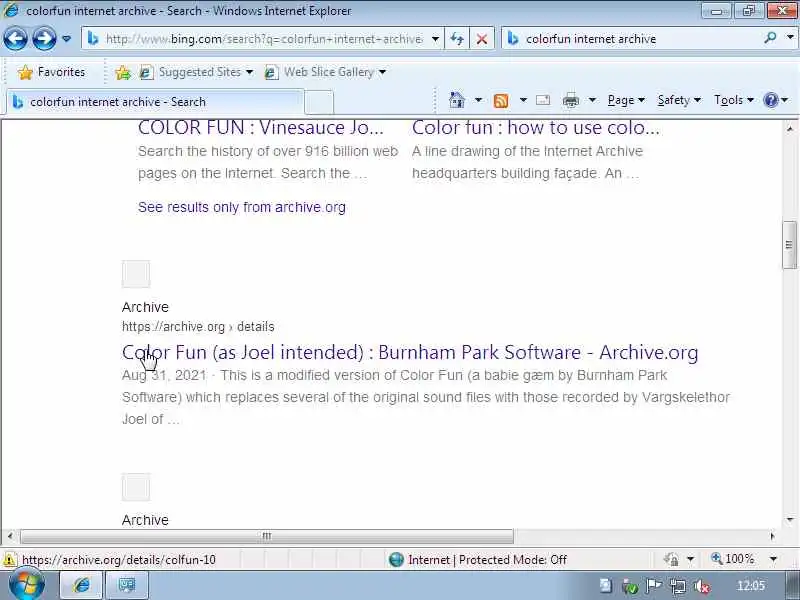Expand the address bar history dropdown
The image size is (800, 600).
tap(435, 39)
